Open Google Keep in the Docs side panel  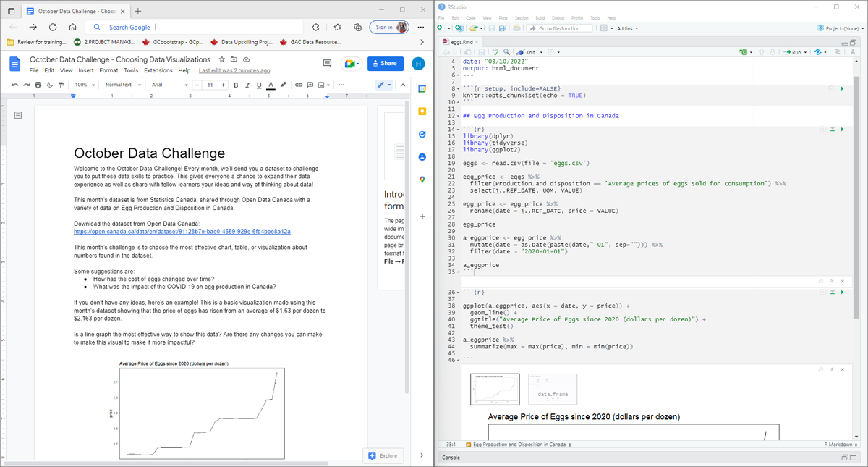click(423, 112)
